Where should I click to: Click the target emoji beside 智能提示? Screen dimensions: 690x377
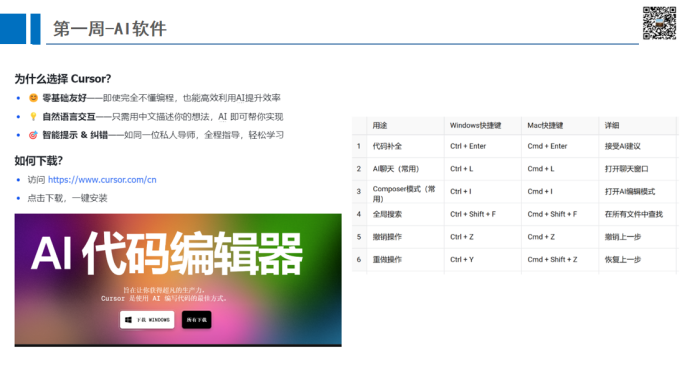(33, 135)
